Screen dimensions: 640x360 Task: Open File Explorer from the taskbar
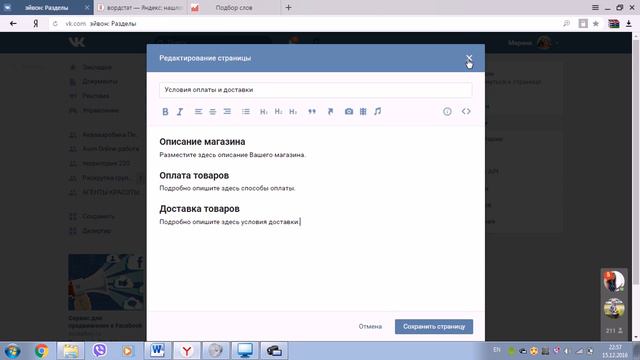(x=70, y=351)
